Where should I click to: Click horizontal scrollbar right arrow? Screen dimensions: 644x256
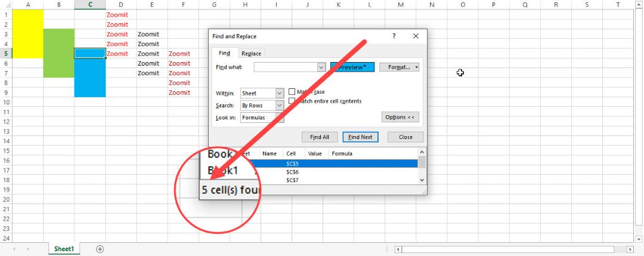point(630,249)
